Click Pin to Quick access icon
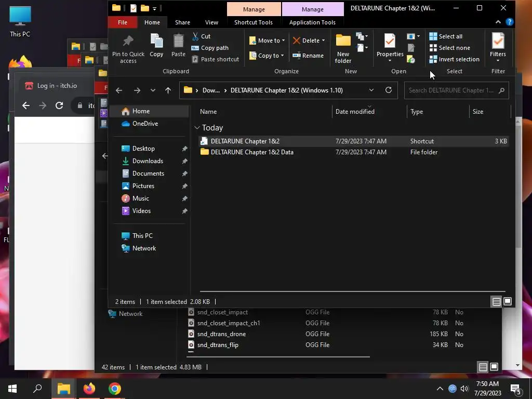Screen dimensions: 532x399 point(128,49)
